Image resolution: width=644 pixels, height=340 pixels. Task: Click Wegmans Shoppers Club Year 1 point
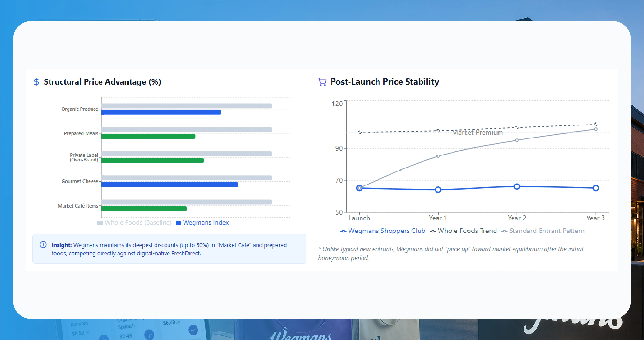point(438,190)
